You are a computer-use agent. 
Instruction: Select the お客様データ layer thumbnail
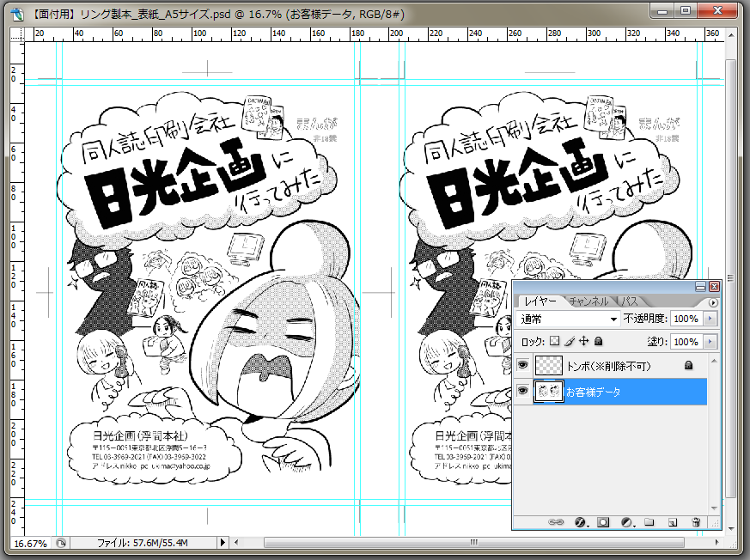548,392
